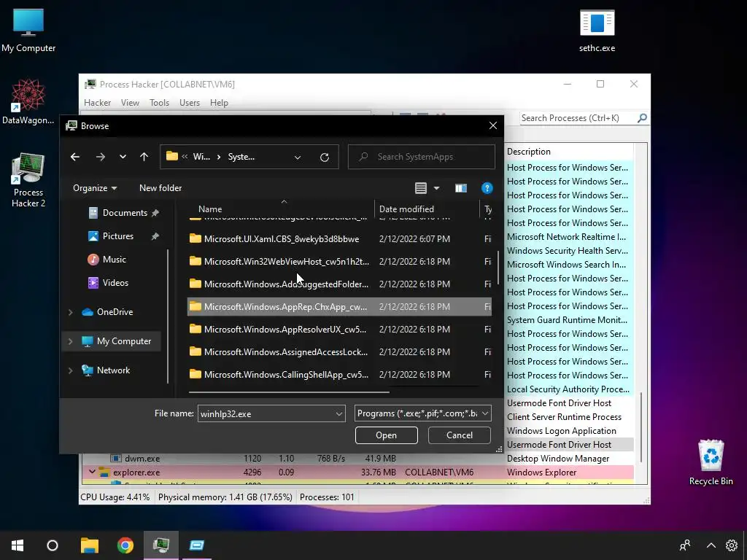Open the Users menu in Process Hacker
Viewport: 747px width, 560px height.
pyautogui.click(x=190, y=103)
